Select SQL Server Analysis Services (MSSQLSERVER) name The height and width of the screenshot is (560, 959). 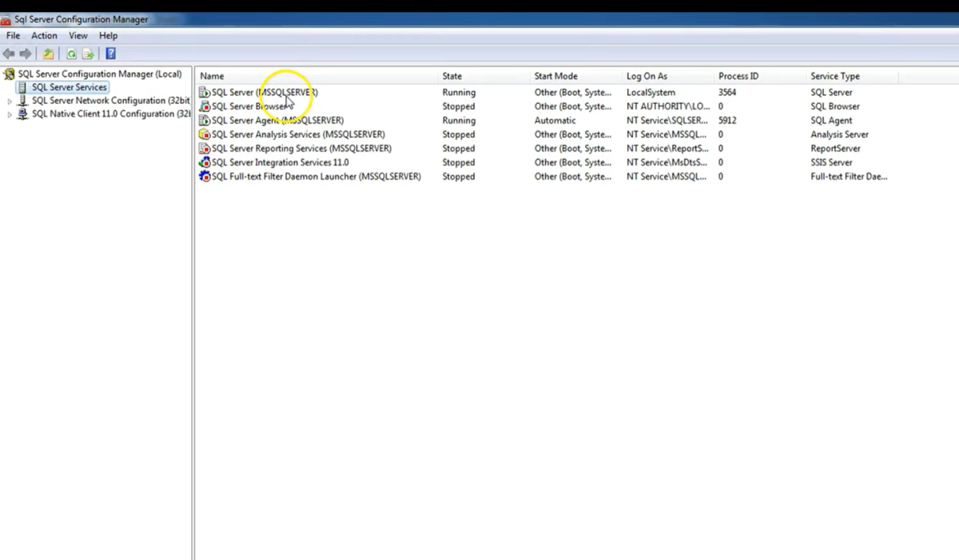pyautogui.click(x=298, y=134)
